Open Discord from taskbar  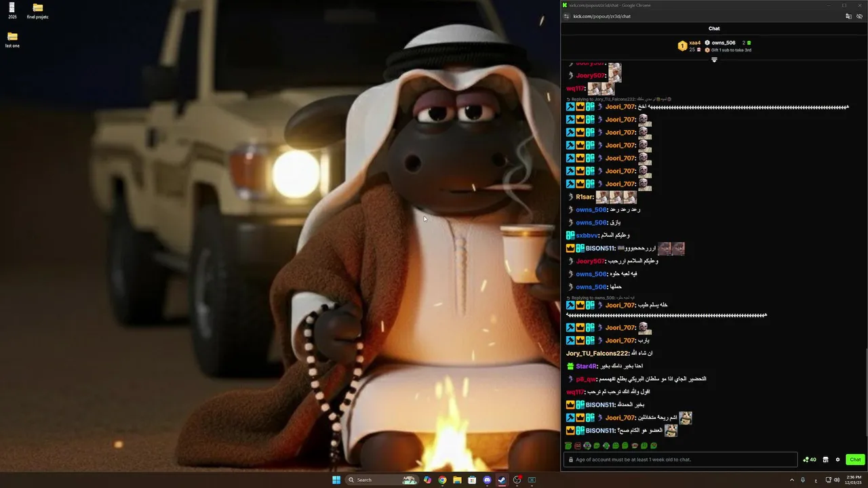click(487, 480)
